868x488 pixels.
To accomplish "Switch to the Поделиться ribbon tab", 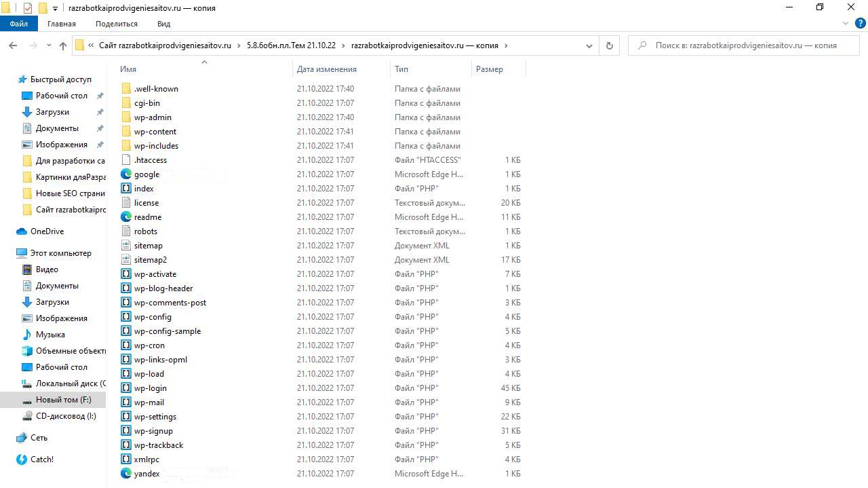I will (116, 24).
